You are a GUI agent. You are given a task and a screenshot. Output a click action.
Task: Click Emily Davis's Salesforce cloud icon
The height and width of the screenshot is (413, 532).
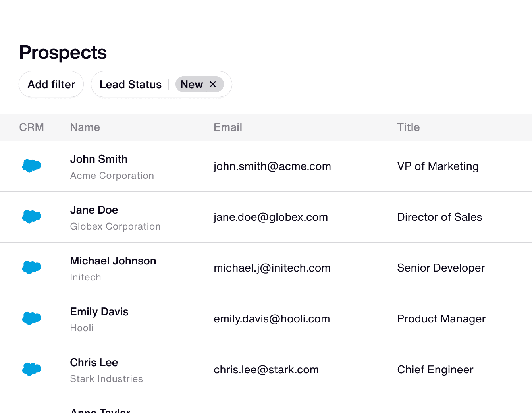coord(32,318)
